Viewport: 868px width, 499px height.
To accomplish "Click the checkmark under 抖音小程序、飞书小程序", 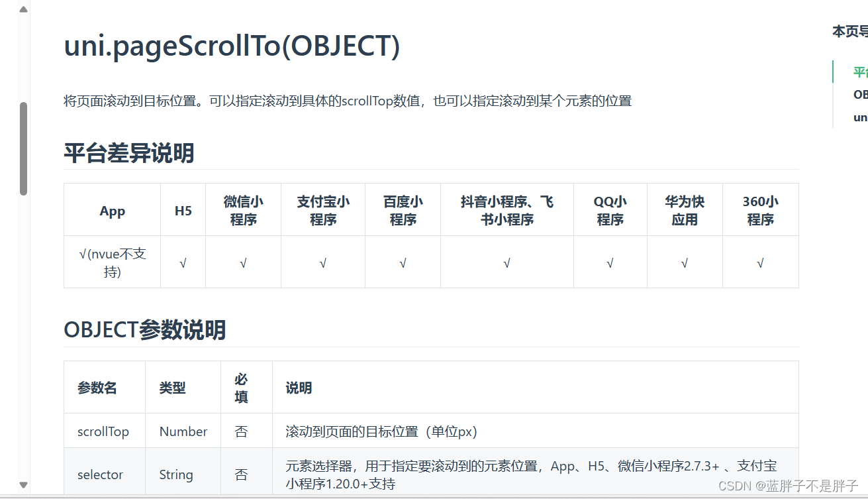I will tap(507, 263).
